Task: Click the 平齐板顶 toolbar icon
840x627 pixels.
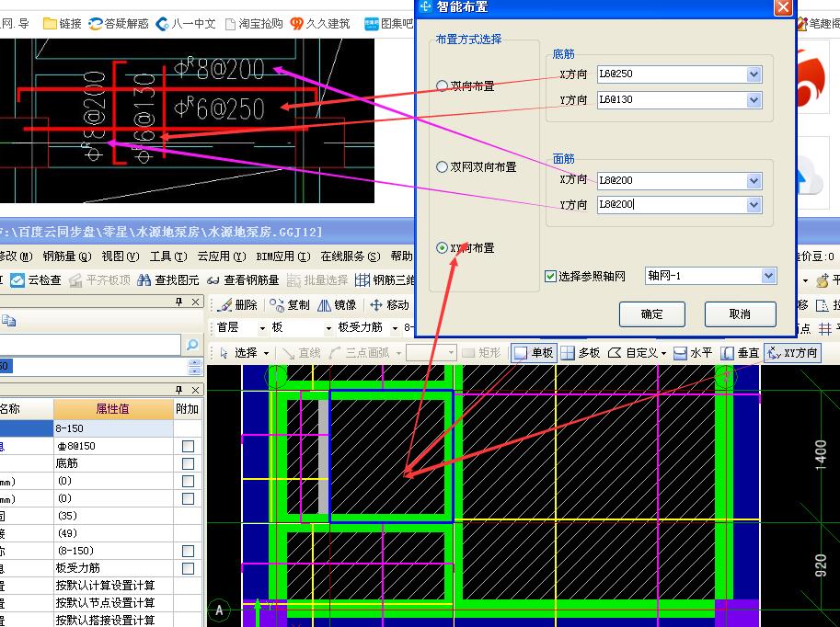Action: click(x=76, y=280)
